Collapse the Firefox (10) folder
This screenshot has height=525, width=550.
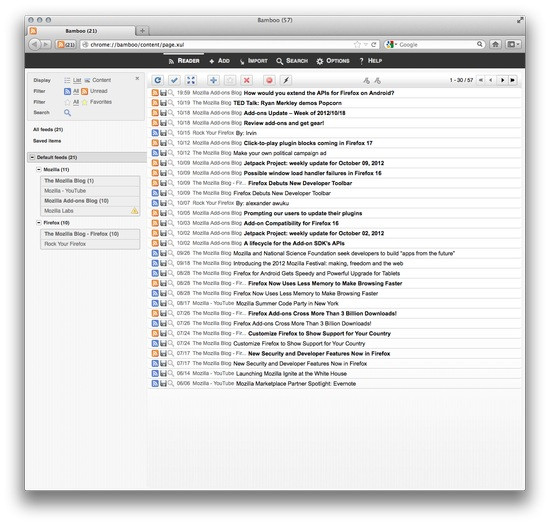coord(39,223)
